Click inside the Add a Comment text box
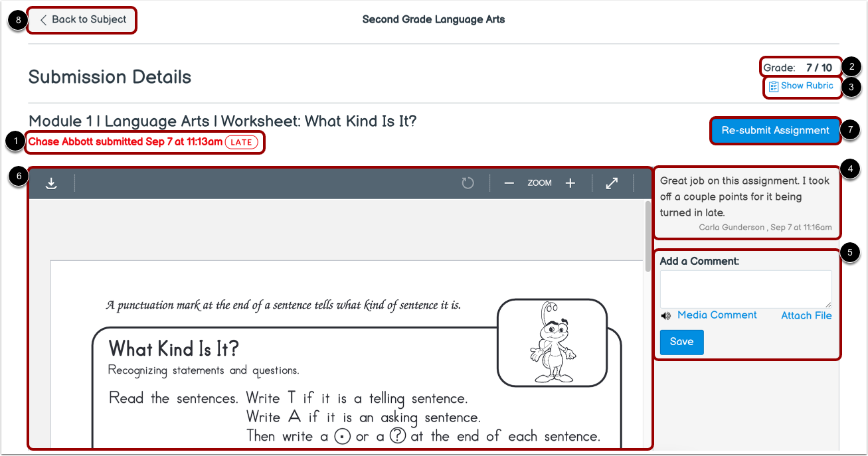868x456 pixels. click(x=746, y=289)
